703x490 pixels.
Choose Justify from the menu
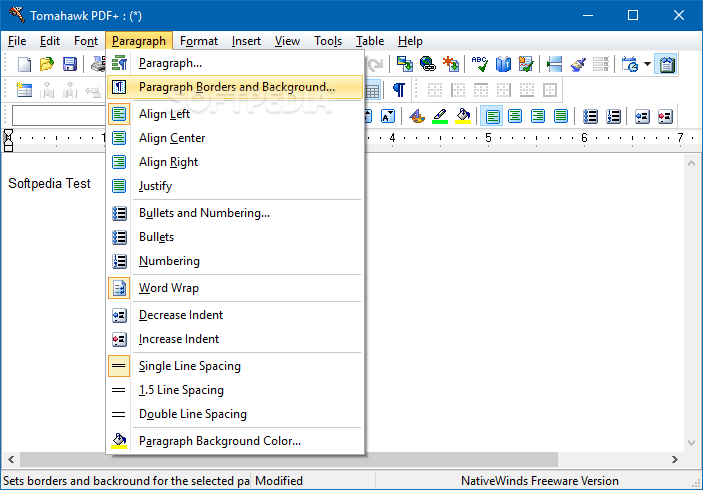[235, 186]
